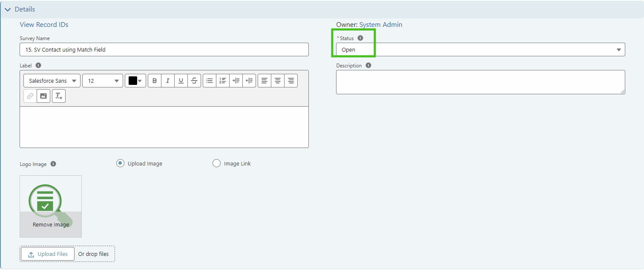Image resolution: width=644 pixels, height=270 pixels.
Task: Click the strikethrough formatting icon
Action: coord(194,81)
